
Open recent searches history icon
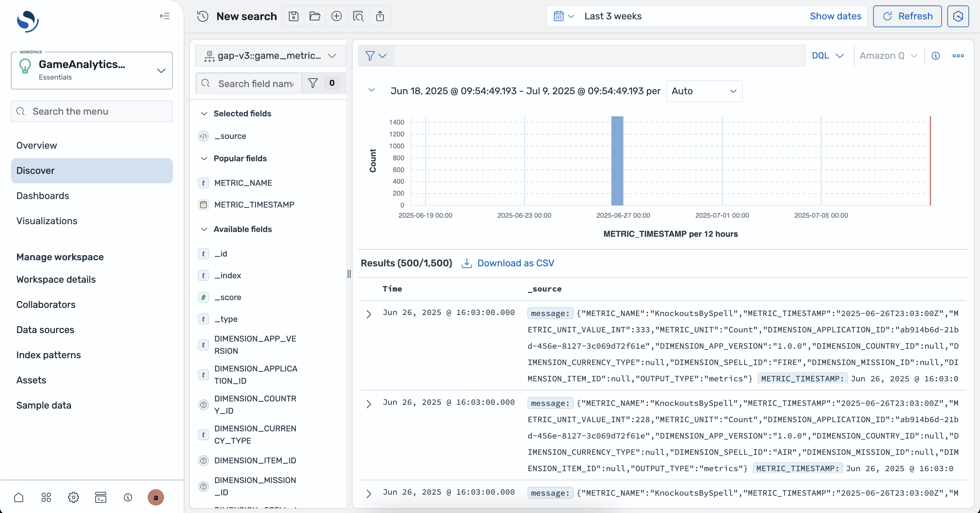[203, 16]
